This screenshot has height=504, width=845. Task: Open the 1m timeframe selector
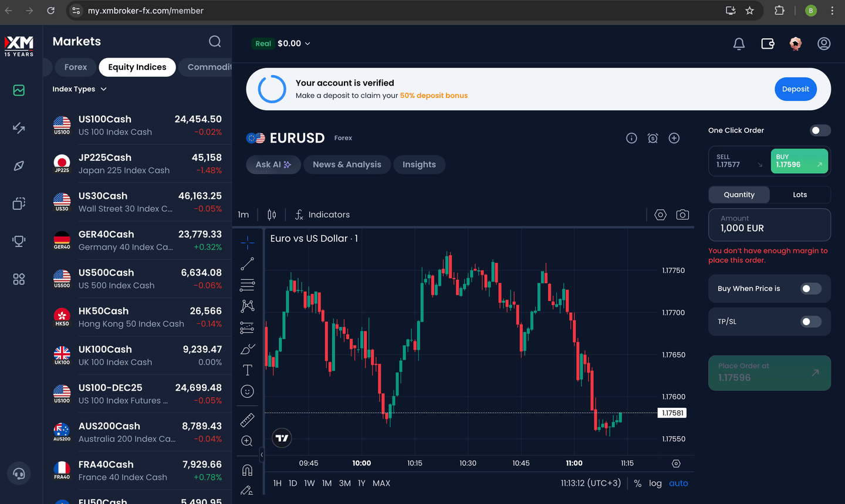point(244,215)
